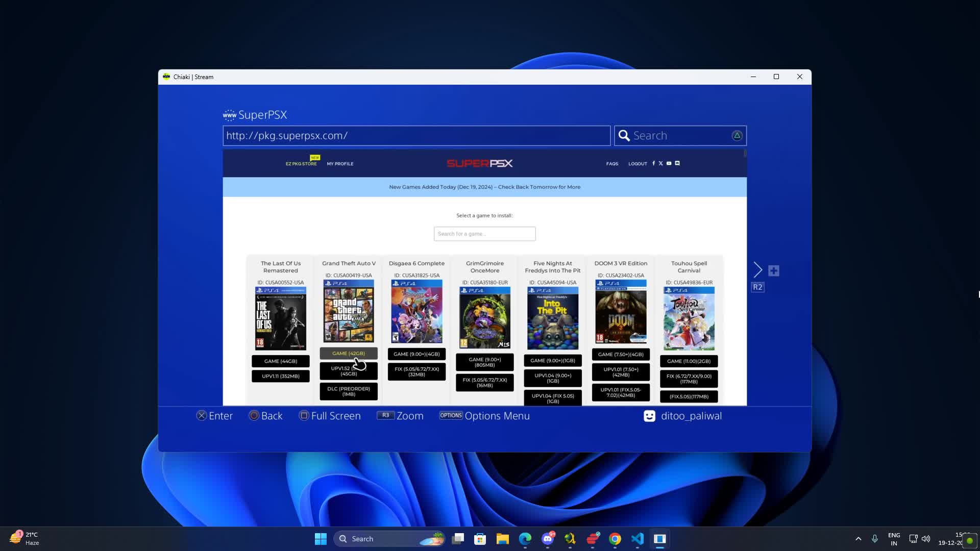
Task: Click the SuperPSX red logo
Action: [480, 163]
